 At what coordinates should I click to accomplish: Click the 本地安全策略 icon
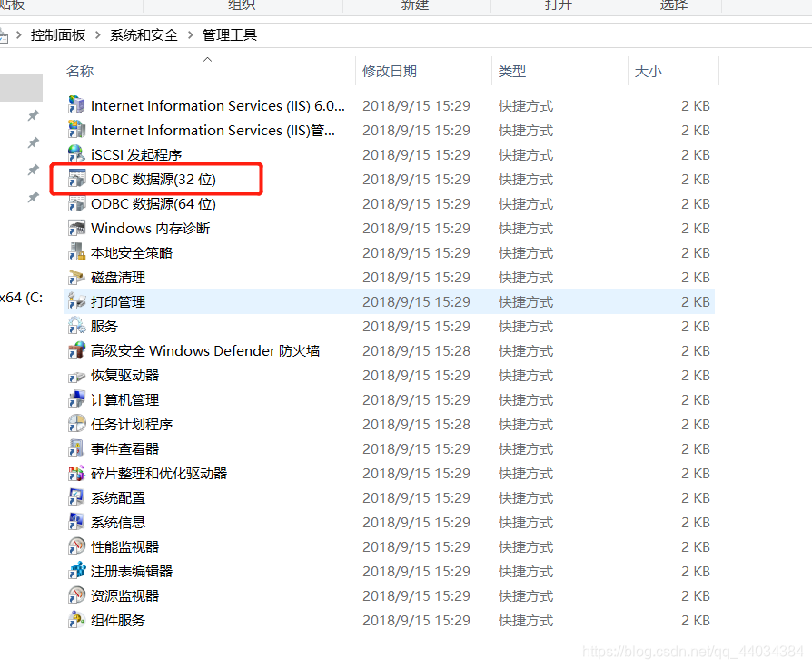tap(76, 252)
